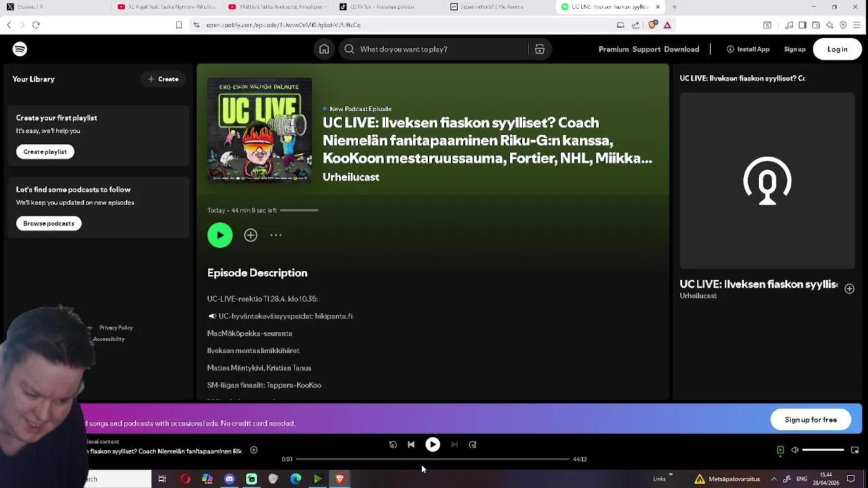The width and height of the screenshot is (868, 488).
Task: Open the browser hamburger menu
Action: pos(857,25)
